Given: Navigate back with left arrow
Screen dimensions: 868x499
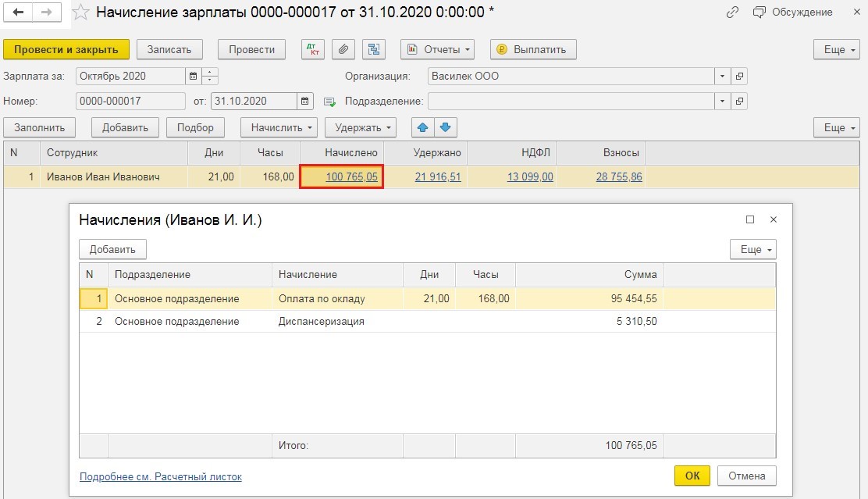Looking at the screenshot, I should 20,13.
